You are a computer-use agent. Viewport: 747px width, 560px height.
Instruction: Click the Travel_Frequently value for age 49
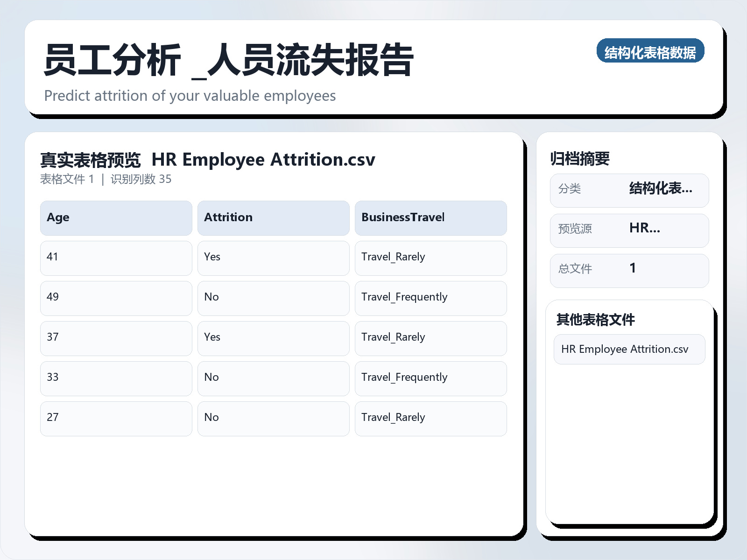pos(430,298)
